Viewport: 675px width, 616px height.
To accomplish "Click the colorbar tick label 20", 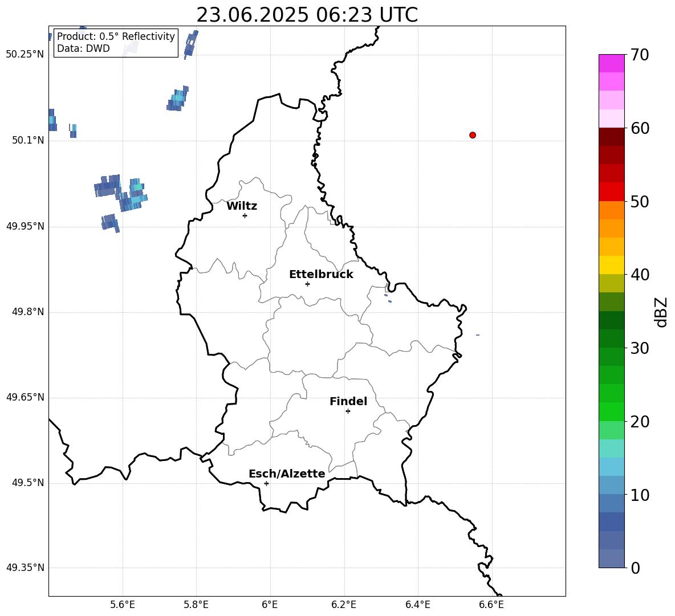I will coord(640,422).
